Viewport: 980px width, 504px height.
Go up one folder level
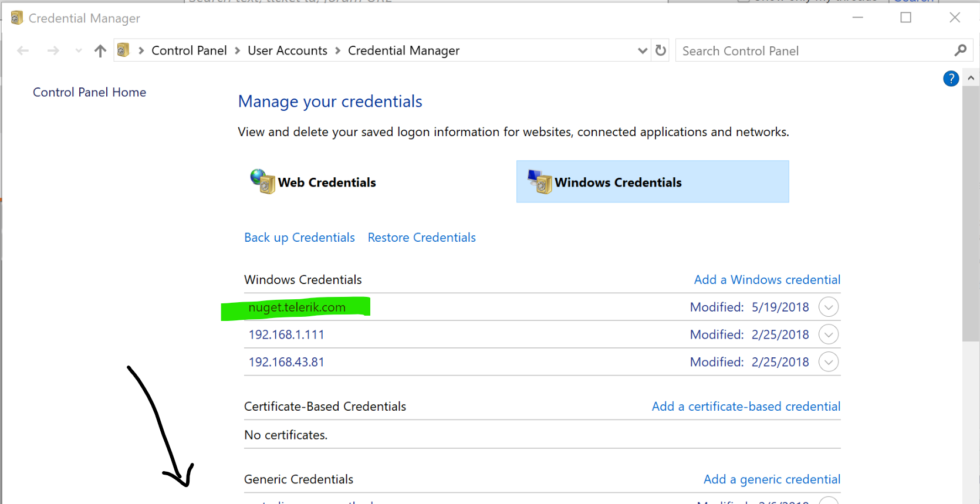point(100,51)
